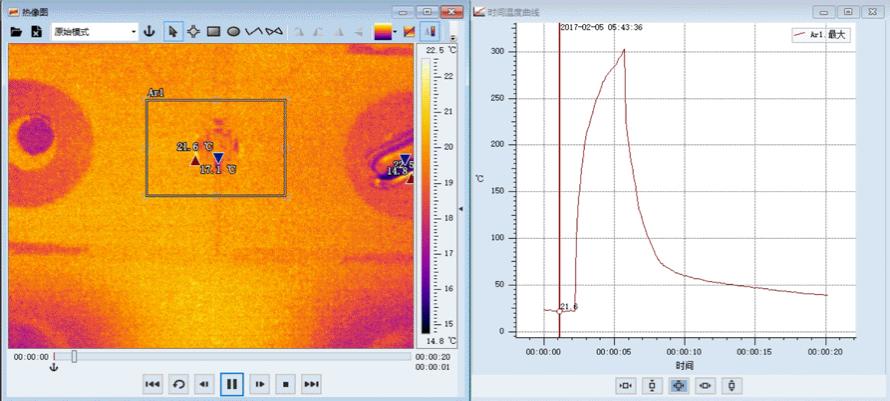Image resolution: width=890 pixels, height=401 pixels.
Task: Click the Ar1 最大 legend entry
Action: [x=817, y=35]
